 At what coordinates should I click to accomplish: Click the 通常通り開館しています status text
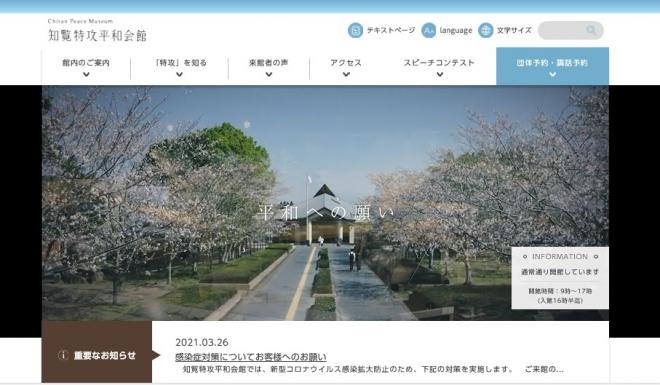(560, 272)
